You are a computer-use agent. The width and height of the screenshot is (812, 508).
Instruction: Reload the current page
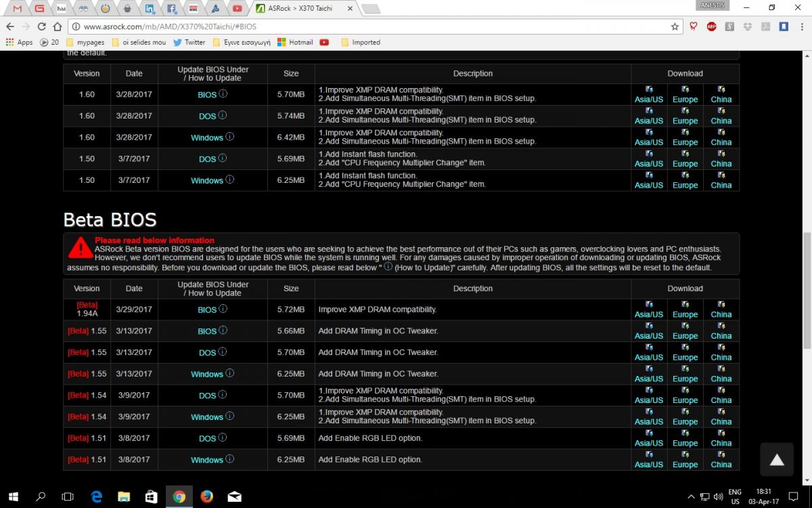pyautogui.click(x=41, y=26)
